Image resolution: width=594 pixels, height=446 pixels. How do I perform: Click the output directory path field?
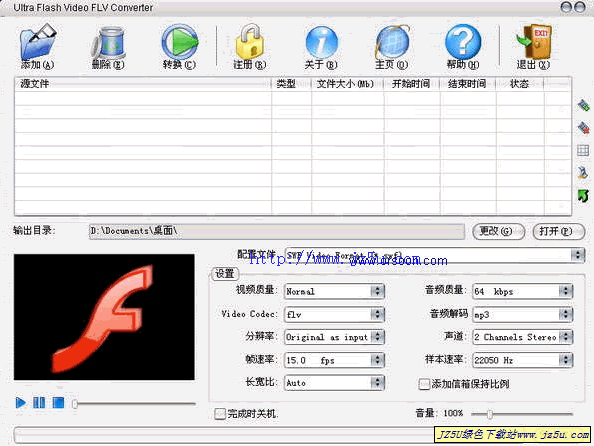click(277, 231)
